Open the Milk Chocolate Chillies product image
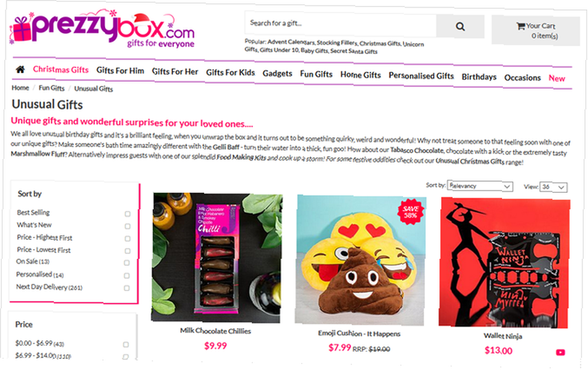The image size is (588, 370). pyautogui.click(x=217, y=258)
